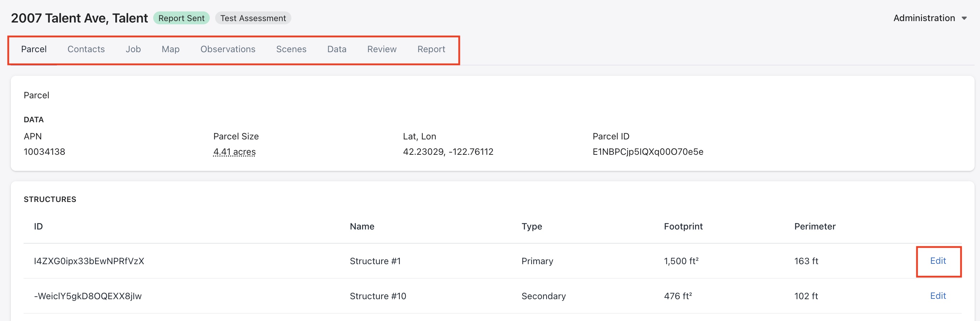View the Report tab
Image resolution: width=980 pixels, height=321 pixels.
(x=431, y=49)
